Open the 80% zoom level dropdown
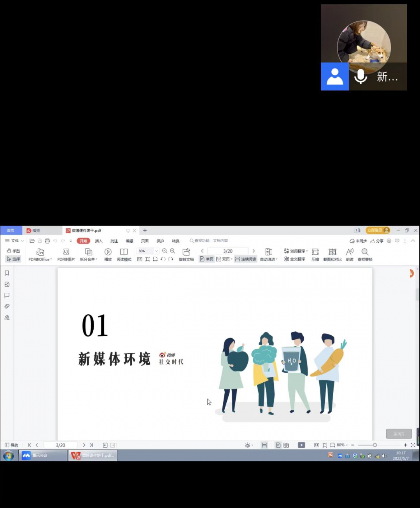Screen dimensions: 420x508 point(156,251)
